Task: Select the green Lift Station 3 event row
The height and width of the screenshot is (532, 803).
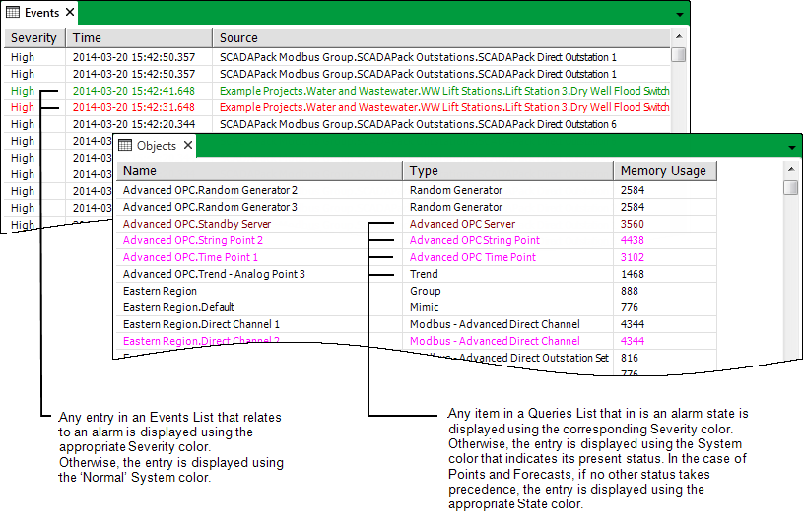Action: [x=443, y=91]
